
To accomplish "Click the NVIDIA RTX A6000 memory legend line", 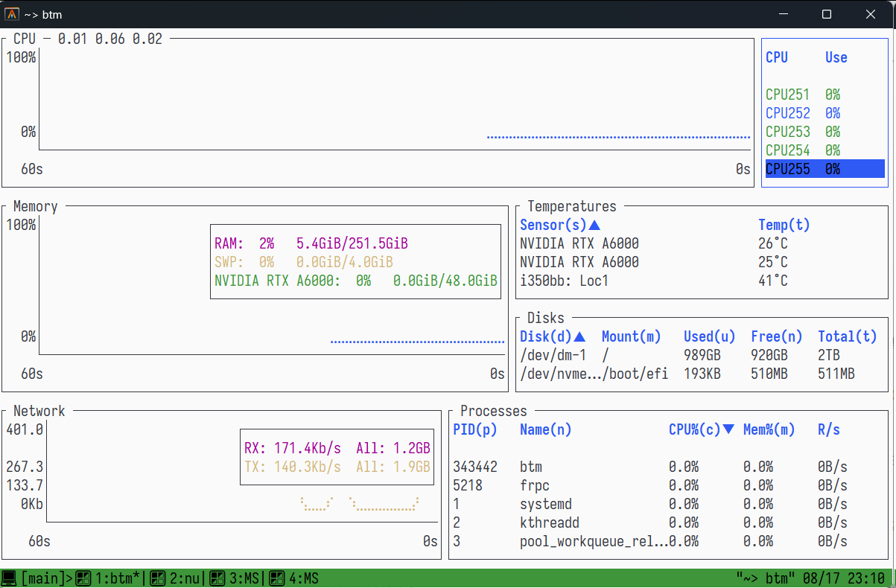I will click(x=356, y=281).
